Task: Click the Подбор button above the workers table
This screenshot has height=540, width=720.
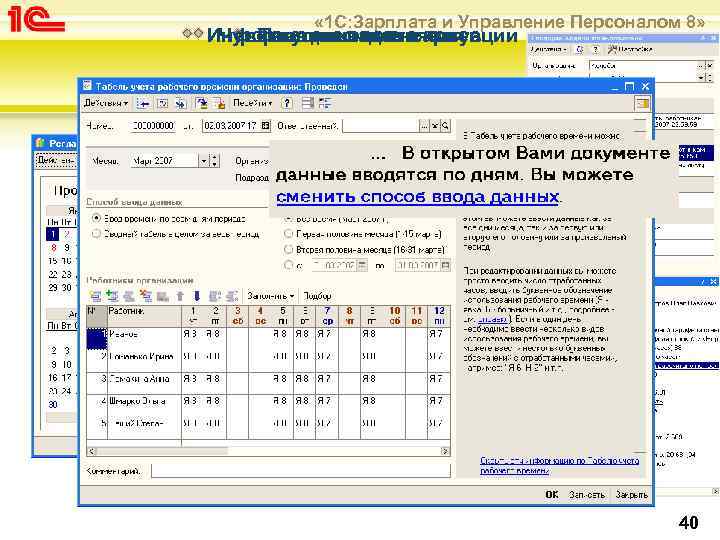Action: point(317,296)
